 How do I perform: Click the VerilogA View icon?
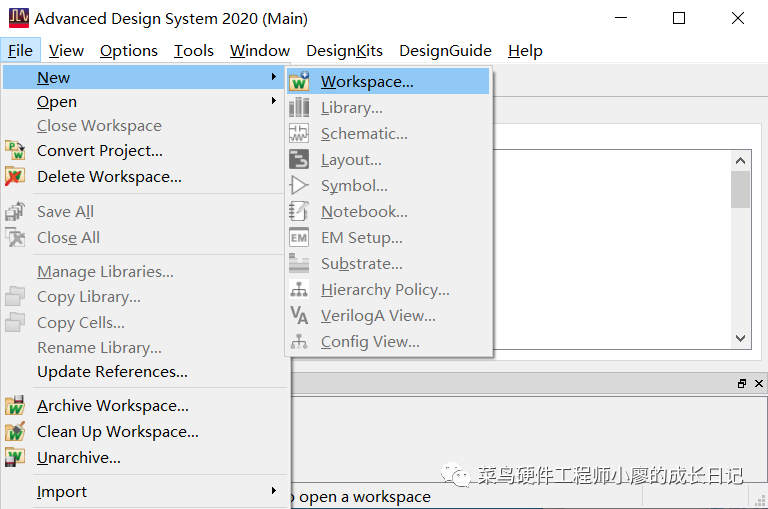coord(299,315)
